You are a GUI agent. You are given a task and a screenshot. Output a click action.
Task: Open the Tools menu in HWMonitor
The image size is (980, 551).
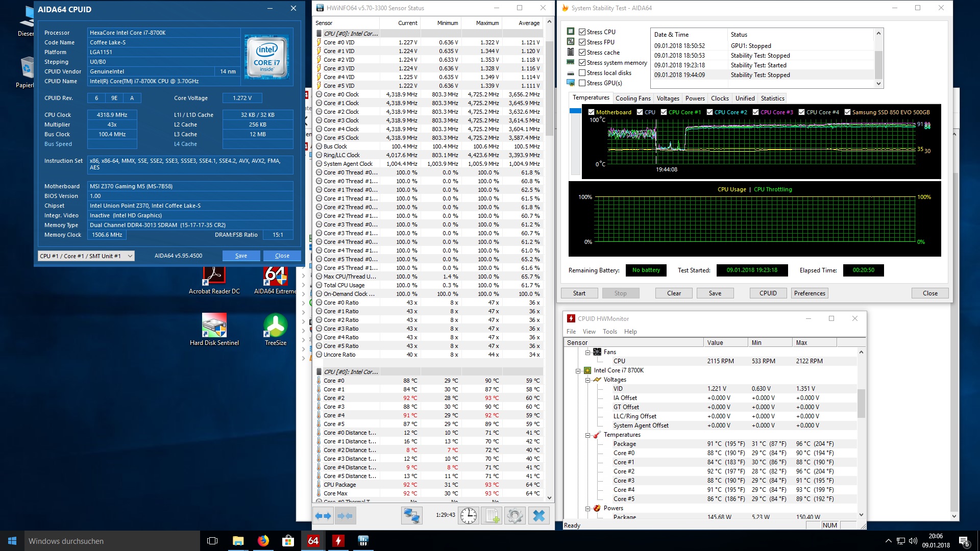tap(609, 332)
